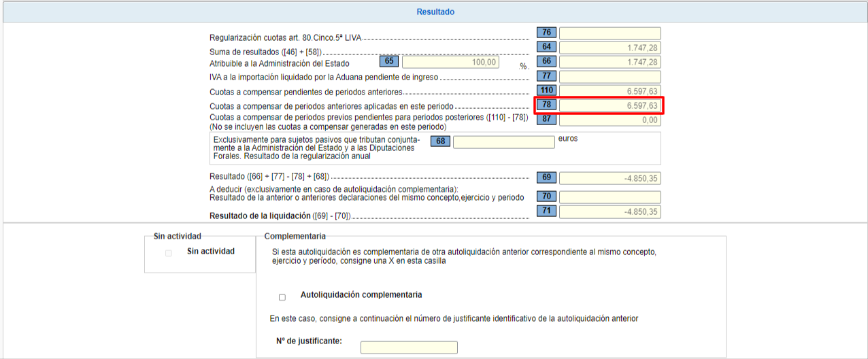Screen dimensions: 868x359
Task: Click the 'Si esta autoliquidación es complementaria' paragraph
Action: coord(463,256)
